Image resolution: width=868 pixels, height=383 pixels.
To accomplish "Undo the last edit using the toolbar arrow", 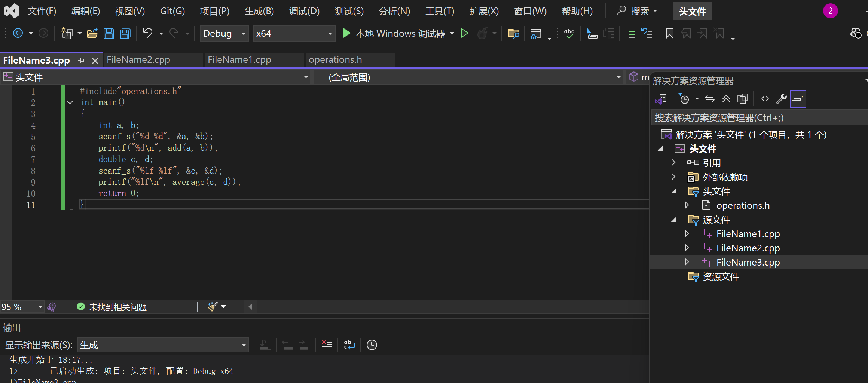I will pos(148,33).
